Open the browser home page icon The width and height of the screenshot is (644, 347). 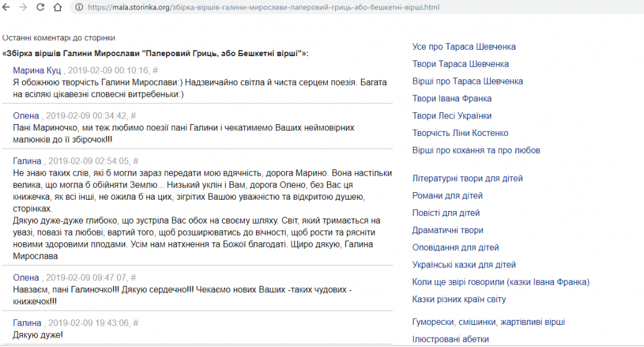pyautogui.click(x=57, y=7)
